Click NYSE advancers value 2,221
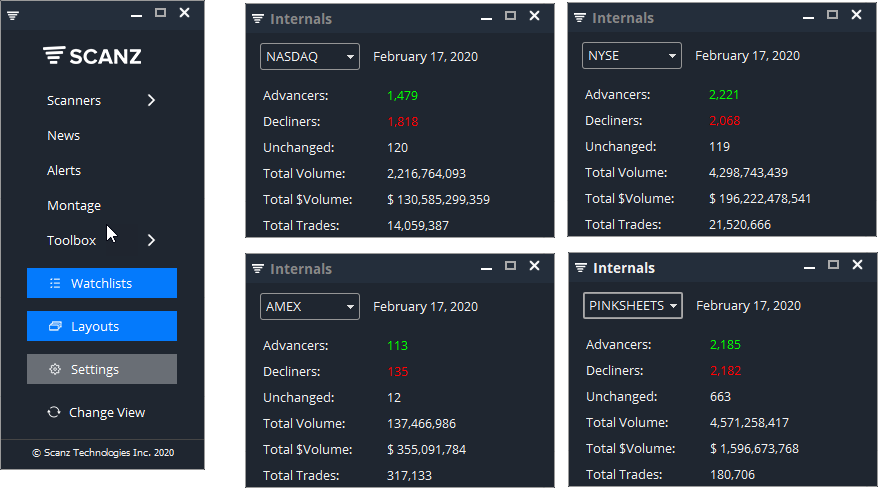Image resolution: width=879 pixels, height=489 pixels. [724, 95]
